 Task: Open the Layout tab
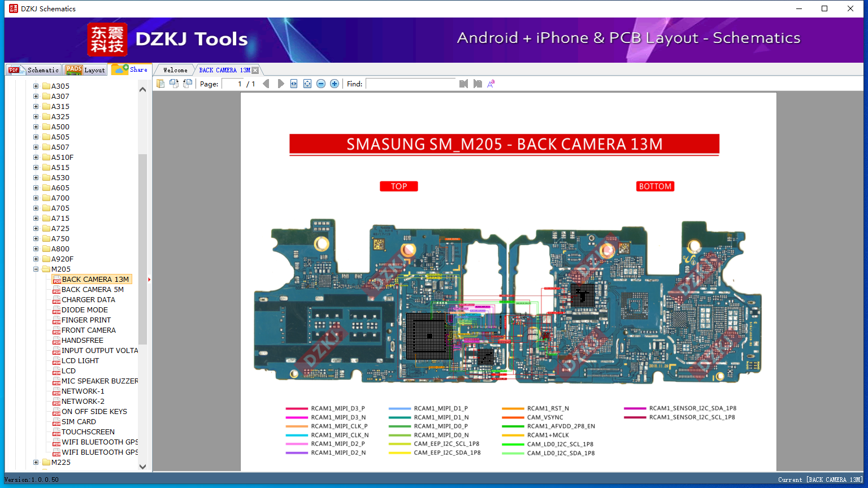85,70
